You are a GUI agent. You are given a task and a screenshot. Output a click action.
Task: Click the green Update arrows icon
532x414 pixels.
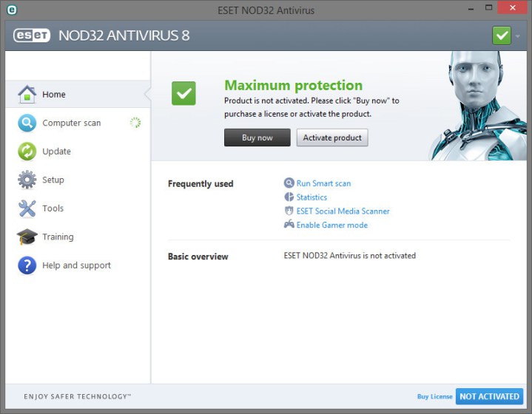27,152
